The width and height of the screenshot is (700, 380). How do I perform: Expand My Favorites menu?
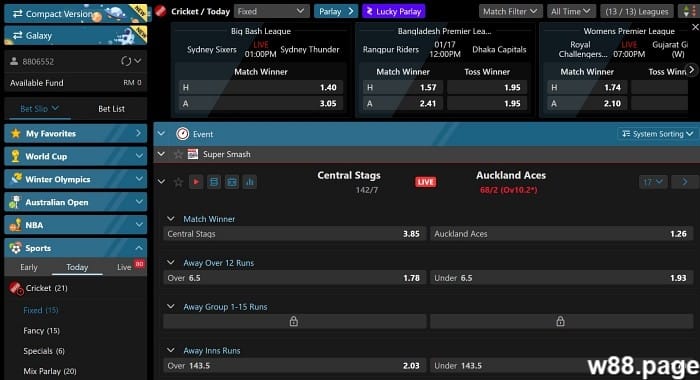pyautogui.click(x=75, y=134)
